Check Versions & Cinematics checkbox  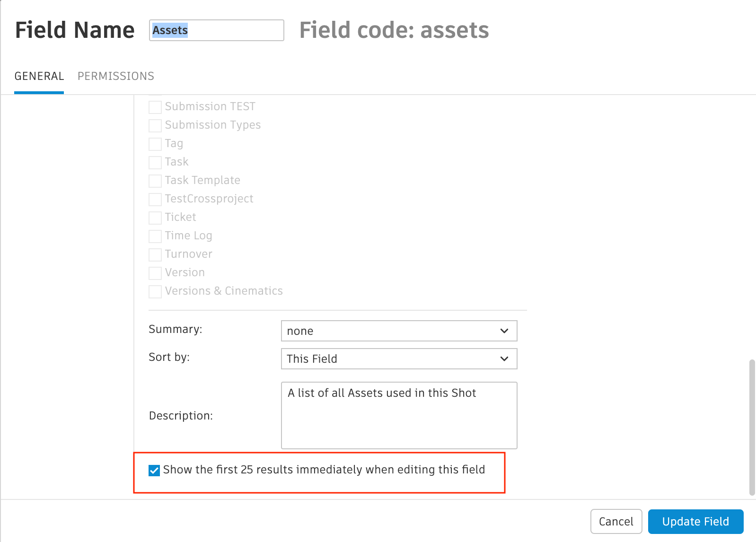point(155,292)
